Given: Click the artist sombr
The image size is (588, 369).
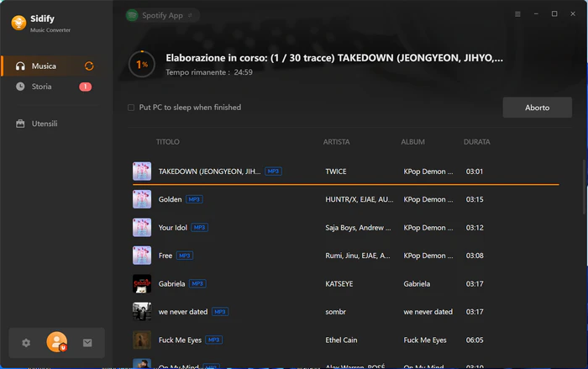Looking at the screenshot, I should coord(336,312).
